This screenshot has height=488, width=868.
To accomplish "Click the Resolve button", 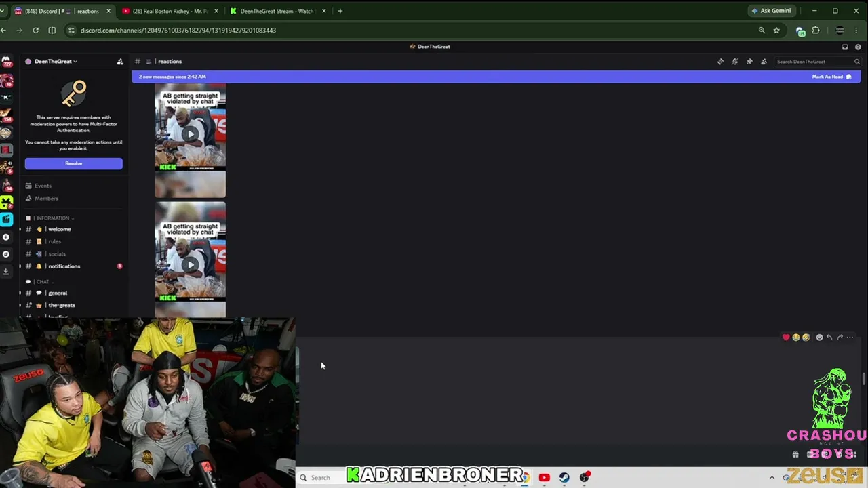I will pos(74,163).
